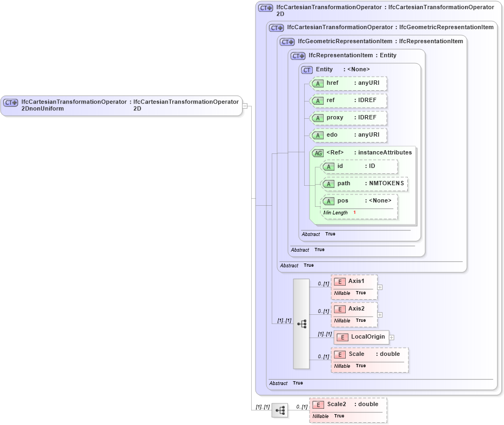The height and width of the screenshot is (425, 504).
Task: Select the CT icon for IfcRepresentationItem type
Action: [x=297, y=56]
